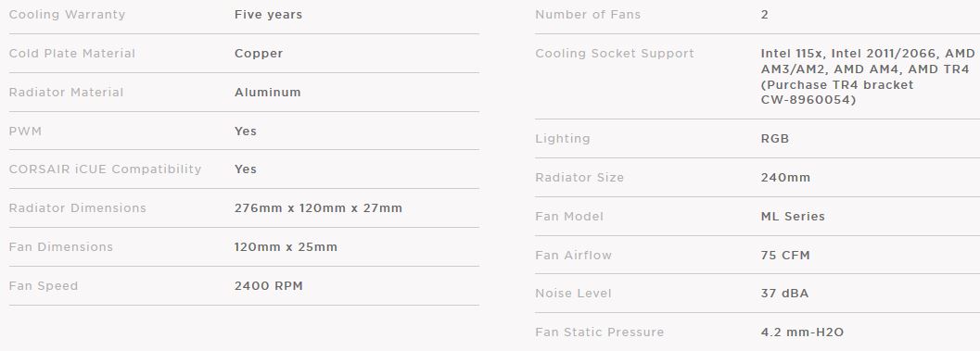Select the 'Five years' warranty value
Viewport: 980px width, 351px height.
(x=268, y=15)
